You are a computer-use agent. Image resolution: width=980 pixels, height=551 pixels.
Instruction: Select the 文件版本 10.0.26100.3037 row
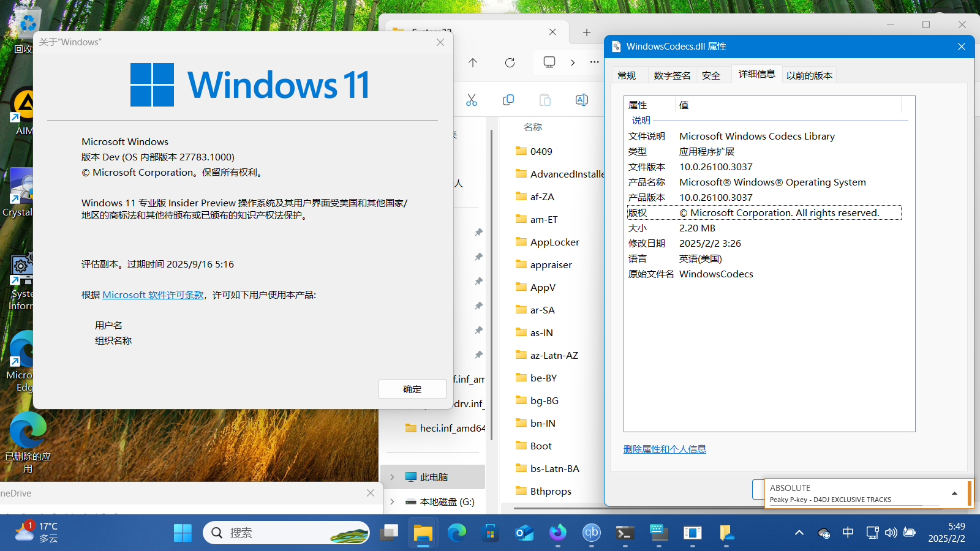click(764, 167)
